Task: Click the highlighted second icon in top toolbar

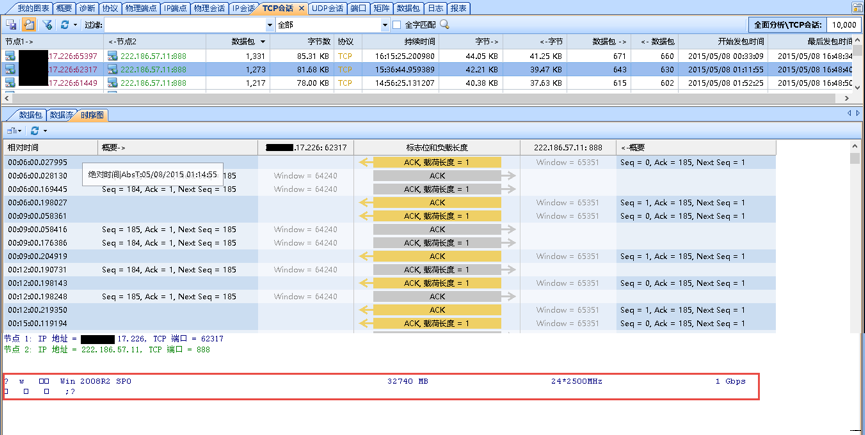Action: click(x=28, y=24)
